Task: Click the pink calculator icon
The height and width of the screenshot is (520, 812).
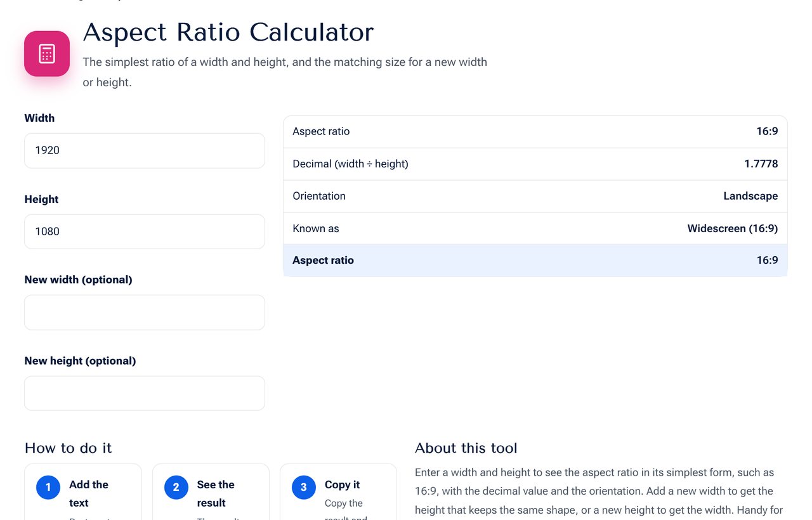Action: click(x=47, y=54)
